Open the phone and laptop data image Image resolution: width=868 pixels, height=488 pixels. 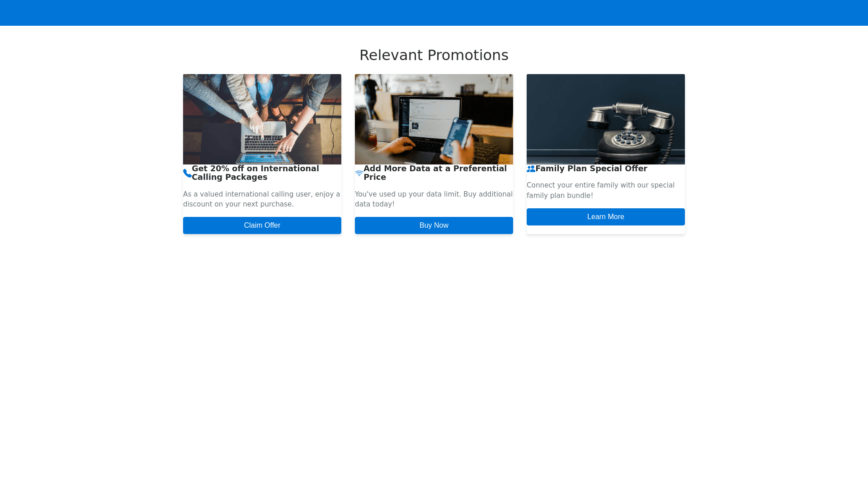(x=434, y=119)
